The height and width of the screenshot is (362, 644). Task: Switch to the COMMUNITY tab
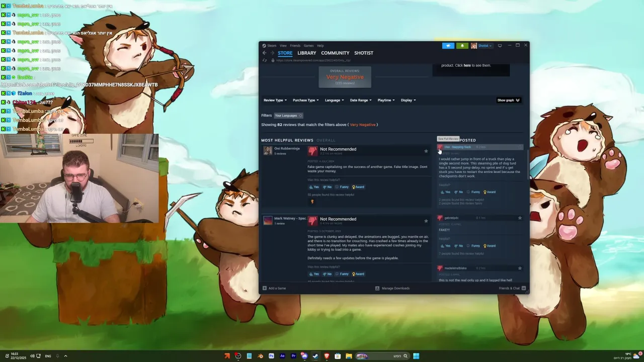coord(335,53)
